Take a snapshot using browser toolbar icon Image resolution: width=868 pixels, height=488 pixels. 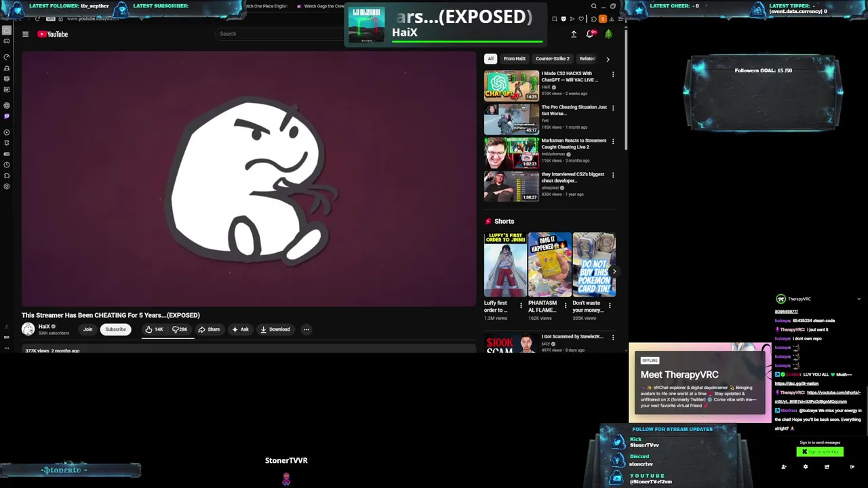[x=555, y=19]
